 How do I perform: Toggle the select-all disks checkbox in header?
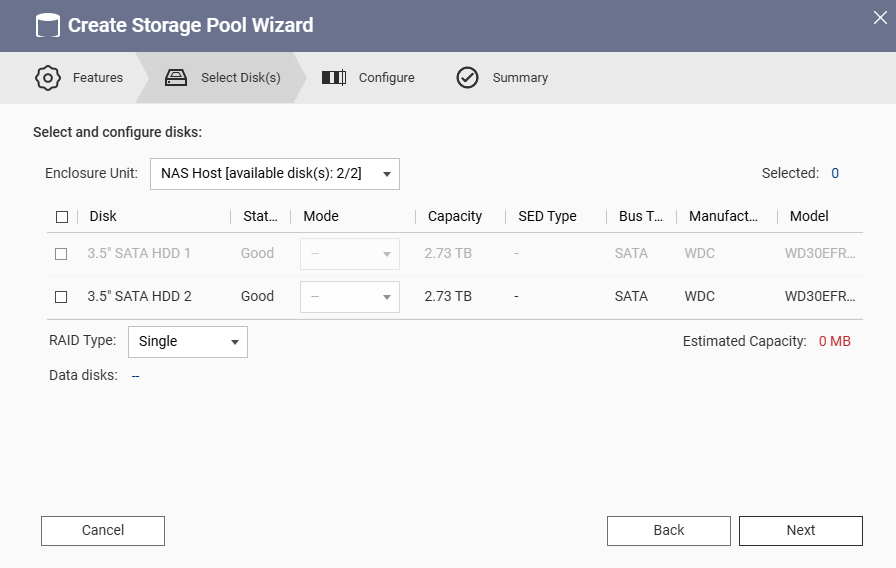62,217
